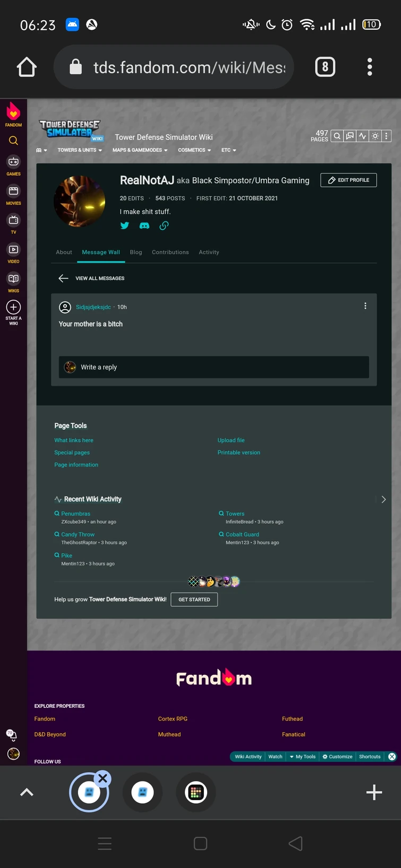Expand the Explore wiki nav dropdown
The width and height of the screenshot is (401, 868).
click(41, 150)
